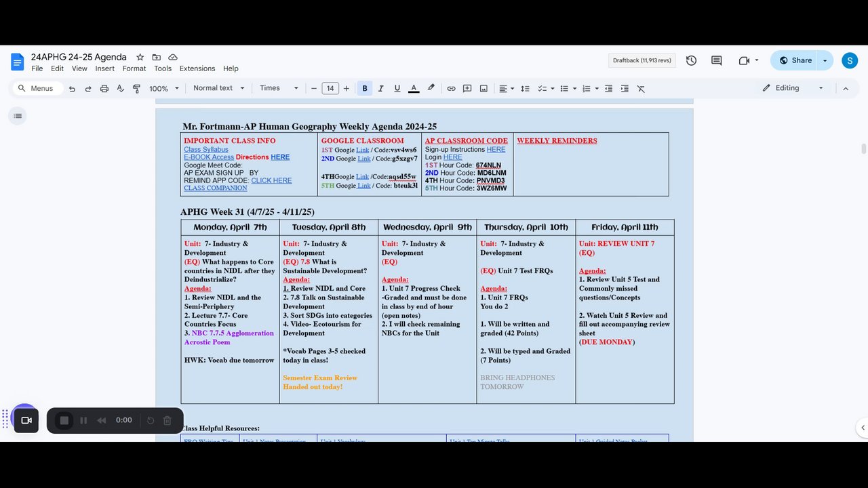Open the 100% zoom dropdown
The width and height of the screenshot is (868, 488).
[164, 88]
